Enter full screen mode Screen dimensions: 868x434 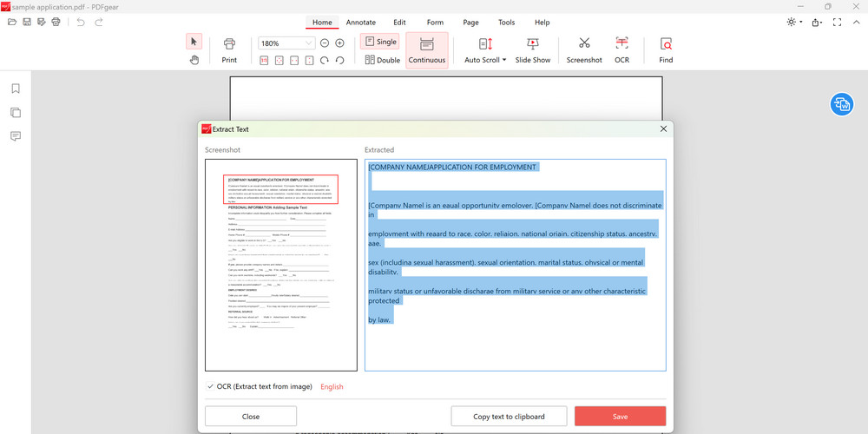click(837, 23)
